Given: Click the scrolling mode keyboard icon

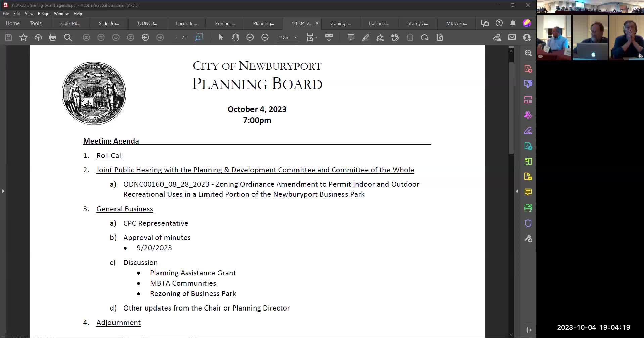Looking at the screenshot, I should [329, 37].
